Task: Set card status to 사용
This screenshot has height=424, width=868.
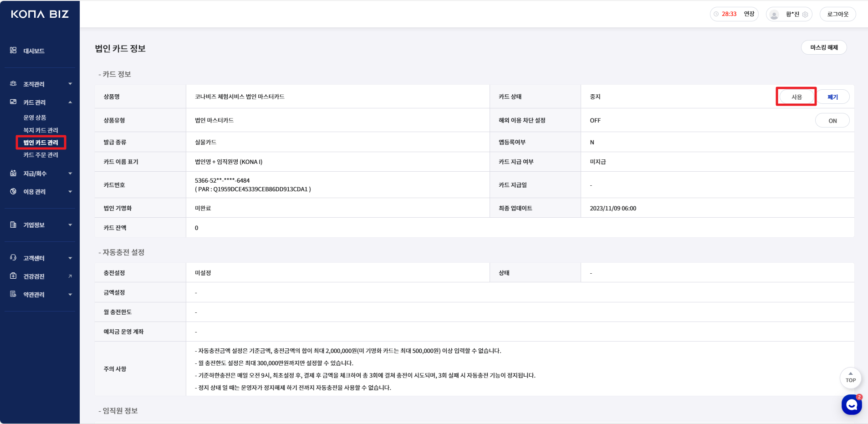Action: pos(796,97)
